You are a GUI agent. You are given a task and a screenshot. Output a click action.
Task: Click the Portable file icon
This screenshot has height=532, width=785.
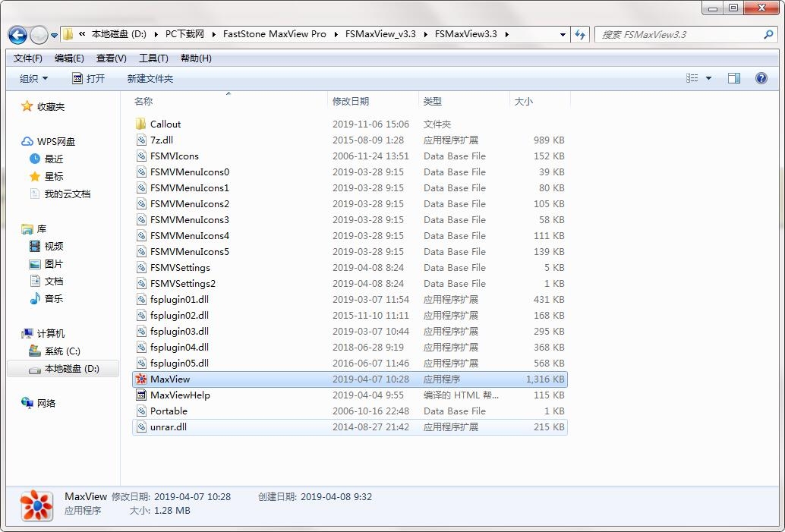click(141, 411)
